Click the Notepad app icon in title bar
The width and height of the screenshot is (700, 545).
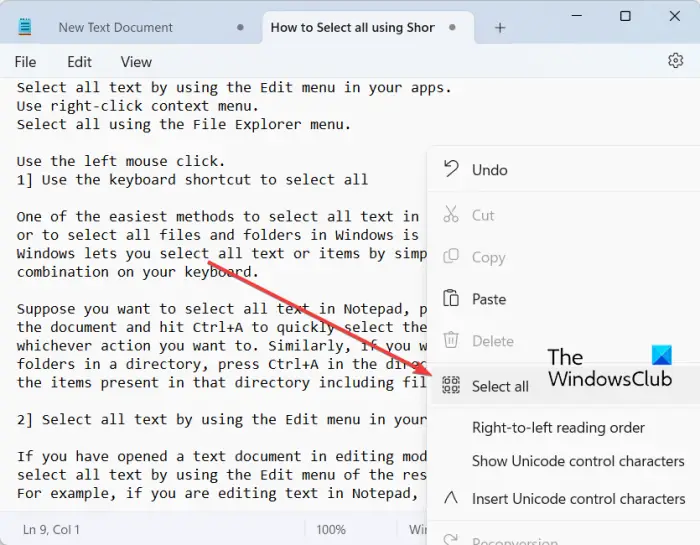[25, 27]
